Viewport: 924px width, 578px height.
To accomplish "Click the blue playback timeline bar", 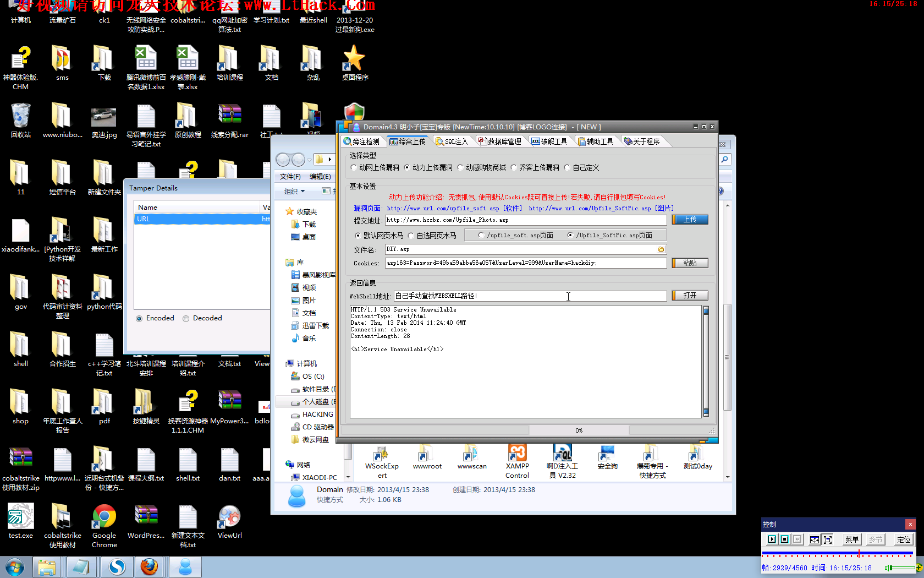I will [x=837, y=553].
